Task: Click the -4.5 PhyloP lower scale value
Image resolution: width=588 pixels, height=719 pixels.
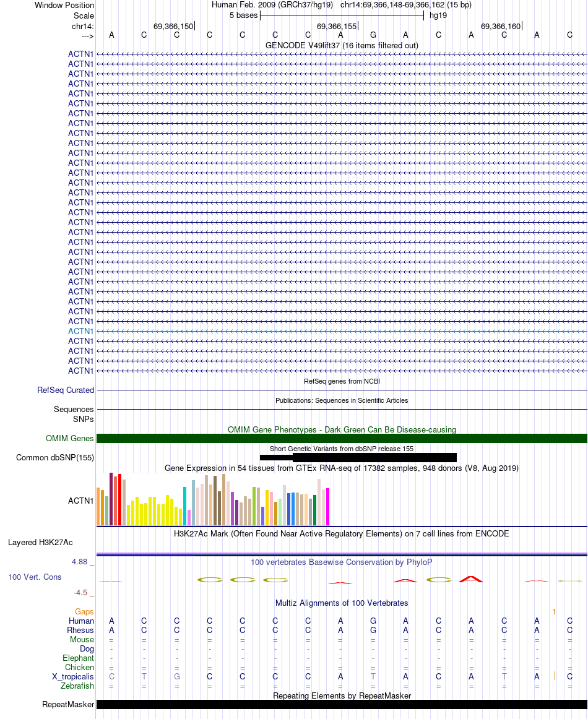Action: pyautogui.click(x=80, y=593)
